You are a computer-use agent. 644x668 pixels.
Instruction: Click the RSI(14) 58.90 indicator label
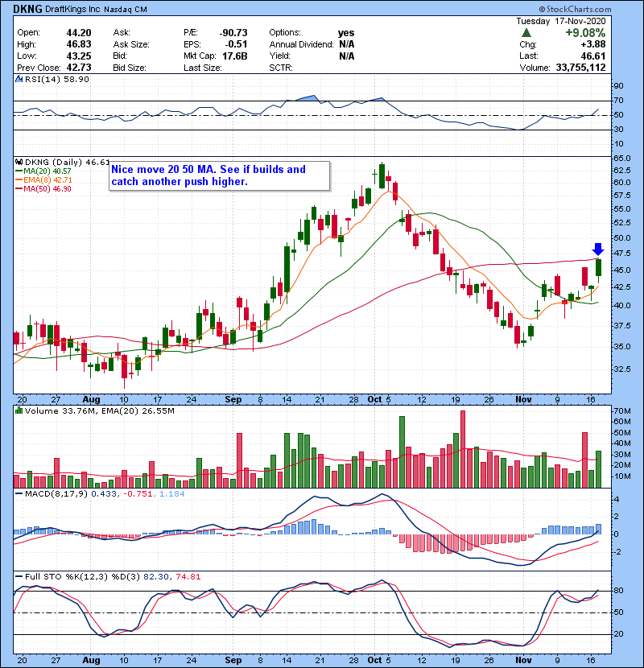(56, 79)
